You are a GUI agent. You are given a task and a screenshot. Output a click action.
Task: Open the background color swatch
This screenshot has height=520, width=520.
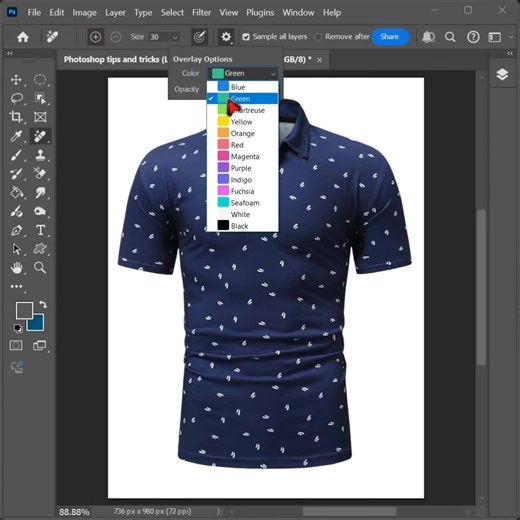pyautogui.click(x=37, y=323)
